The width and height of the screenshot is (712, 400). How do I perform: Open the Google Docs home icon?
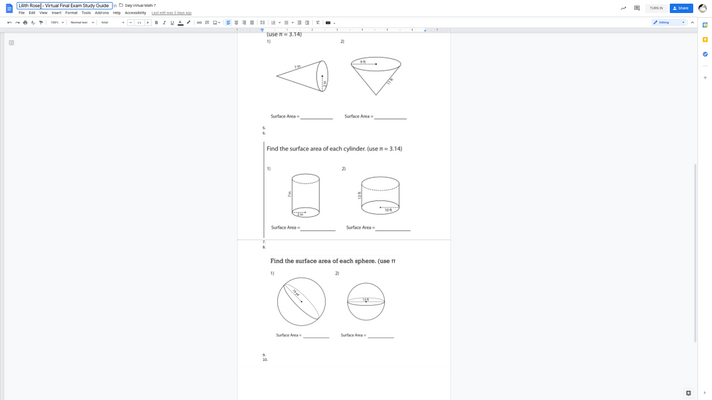(9, 8)
